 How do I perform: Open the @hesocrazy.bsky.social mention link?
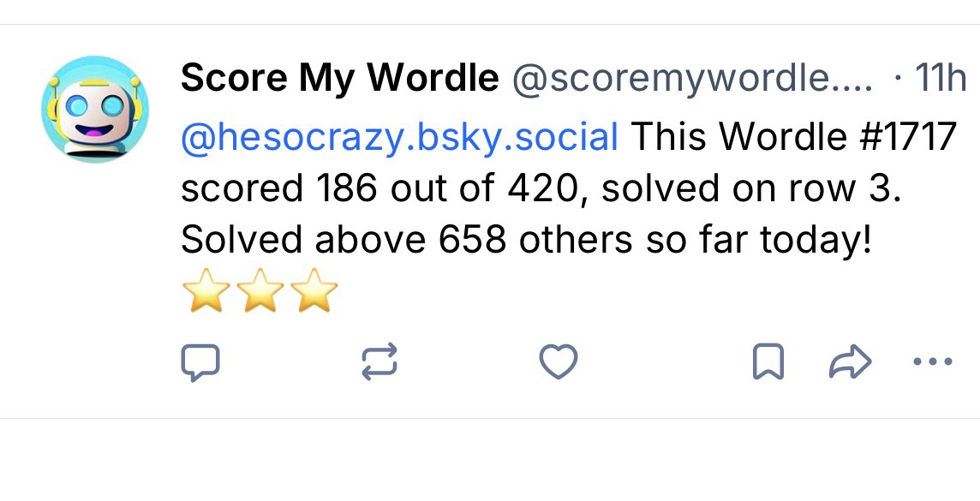click(x=399, y=136)
